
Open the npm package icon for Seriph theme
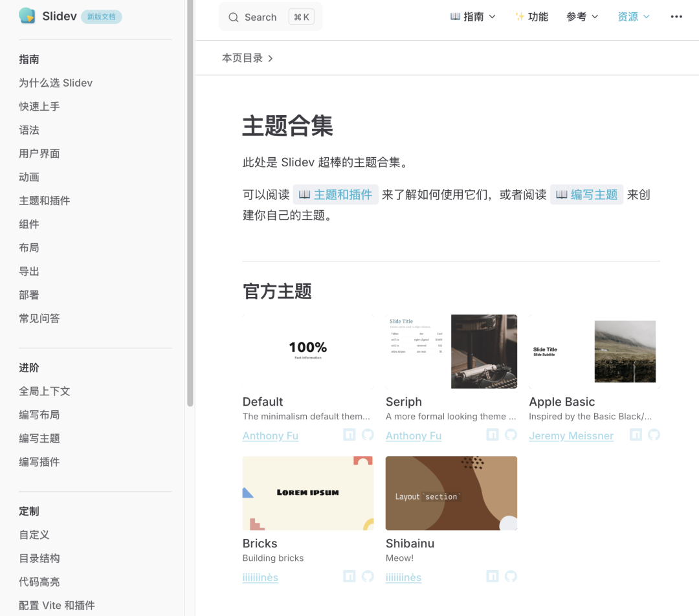click(x=492, y=435)
